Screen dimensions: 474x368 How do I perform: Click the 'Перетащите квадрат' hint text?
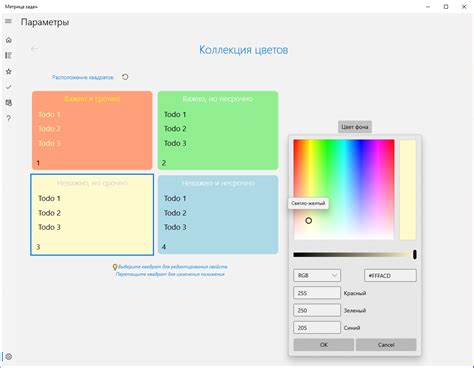(x=170, y=274)
